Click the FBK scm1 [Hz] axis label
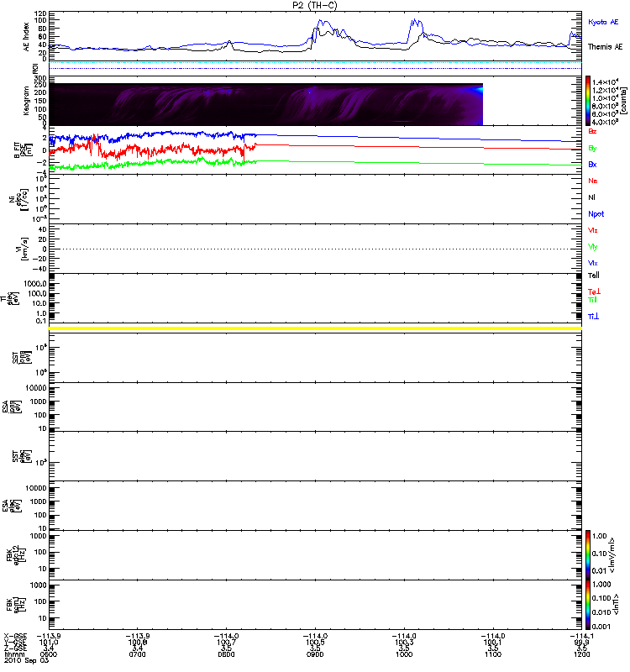This screenshot has height=672, width=630. pyautogui.click(x=17, y=605)
